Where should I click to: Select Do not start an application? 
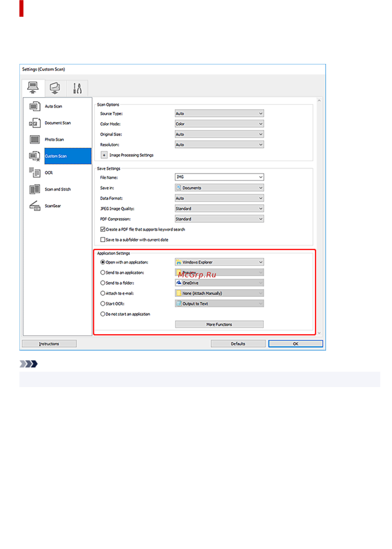103,314
